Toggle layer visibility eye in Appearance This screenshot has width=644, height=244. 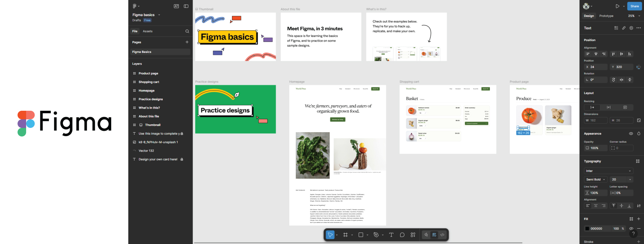631,134
